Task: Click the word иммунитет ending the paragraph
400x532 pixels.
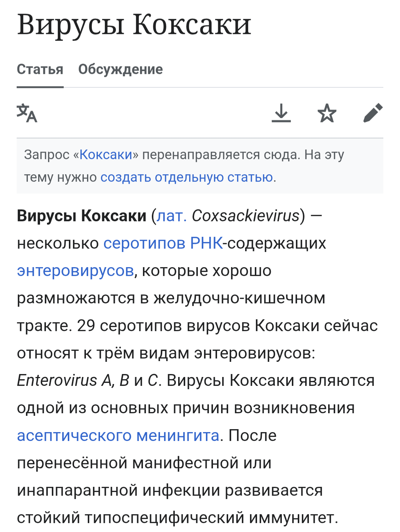Action: pyautogui.click(x=291, y=518)
